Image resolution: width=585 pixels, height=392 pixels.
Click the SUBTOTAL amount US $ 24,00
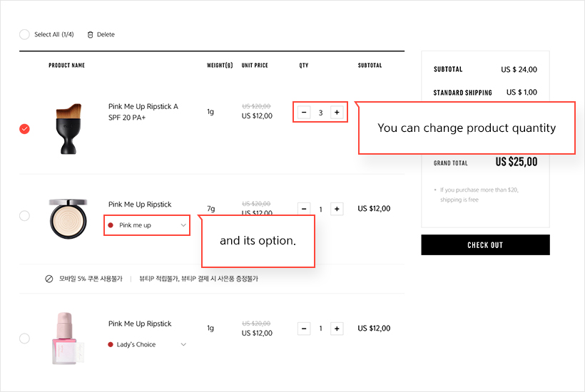[x=519, y=69]
